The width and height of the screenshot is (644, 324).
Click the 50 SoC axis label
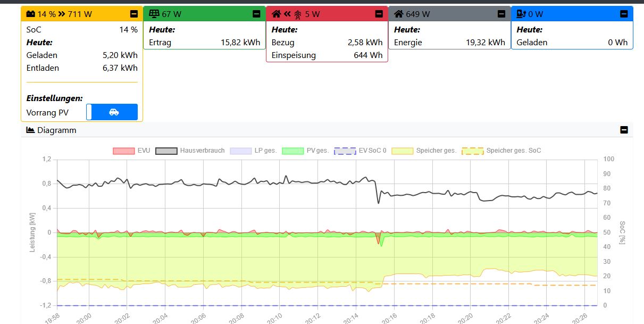(607, 232)
